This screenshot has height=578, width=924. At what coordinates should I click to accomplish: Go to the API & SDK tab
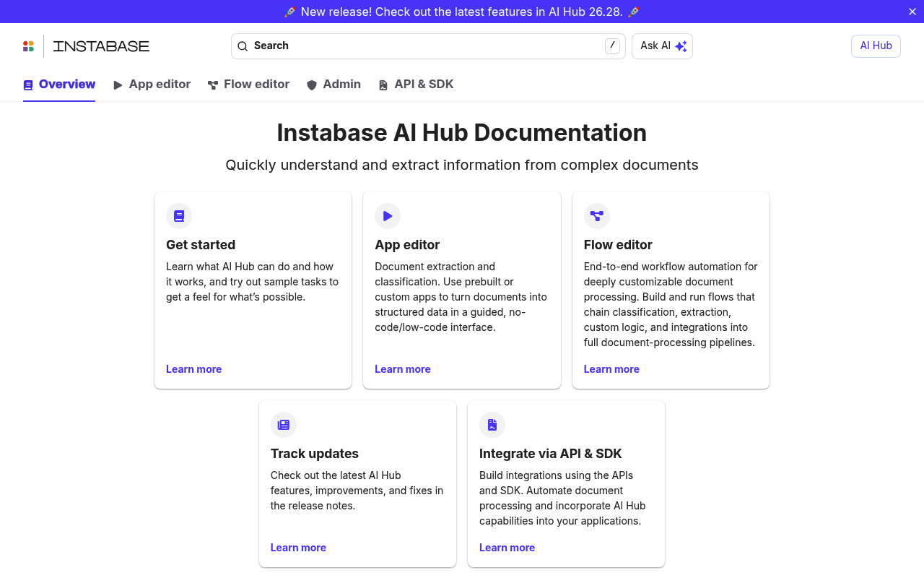(x=417, y=85)
